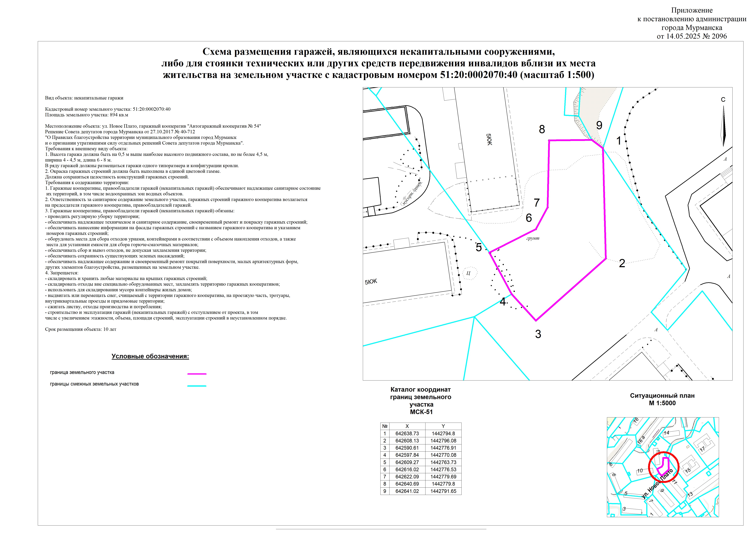756x535 pixels.
Task: Click the lower-left '5КЖ' building label
Action: point(371,282)
